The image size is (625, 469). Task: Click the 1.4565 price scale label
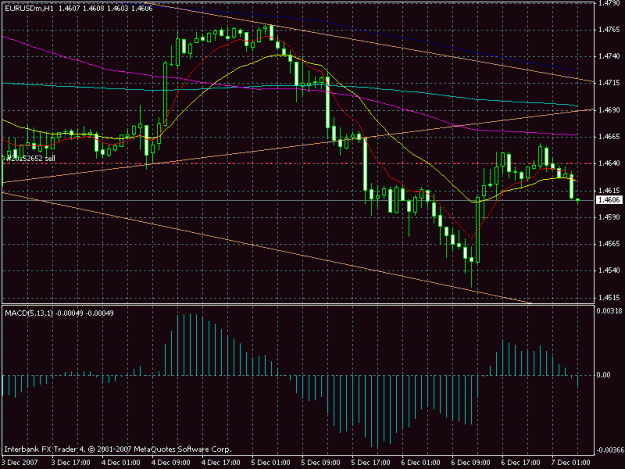click(x=609, y=243)
